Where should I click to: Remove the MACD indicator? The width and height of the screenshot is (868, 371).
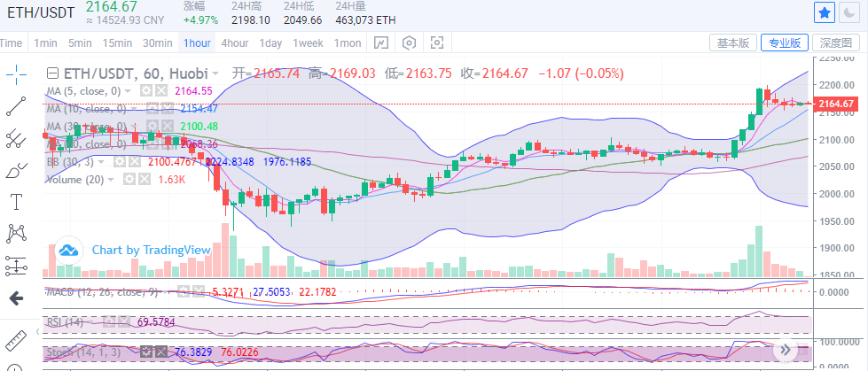pyautogui.click(x=199, y=290)
